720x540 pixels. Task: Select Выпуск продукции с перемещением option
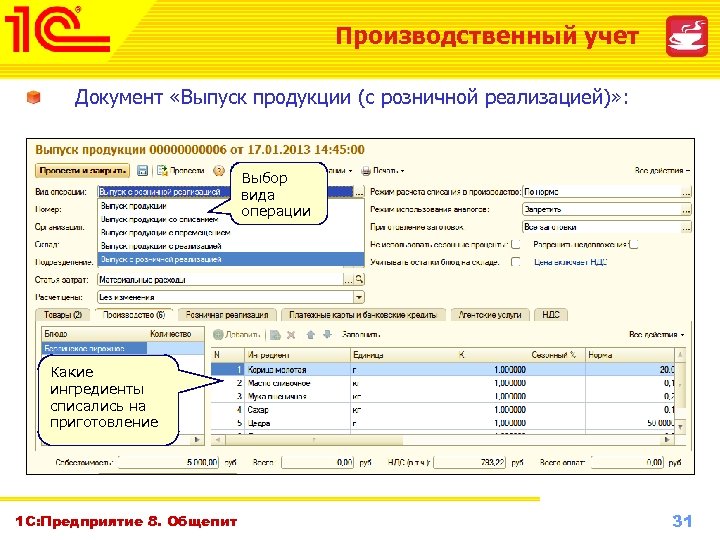[x=231, y=232]
